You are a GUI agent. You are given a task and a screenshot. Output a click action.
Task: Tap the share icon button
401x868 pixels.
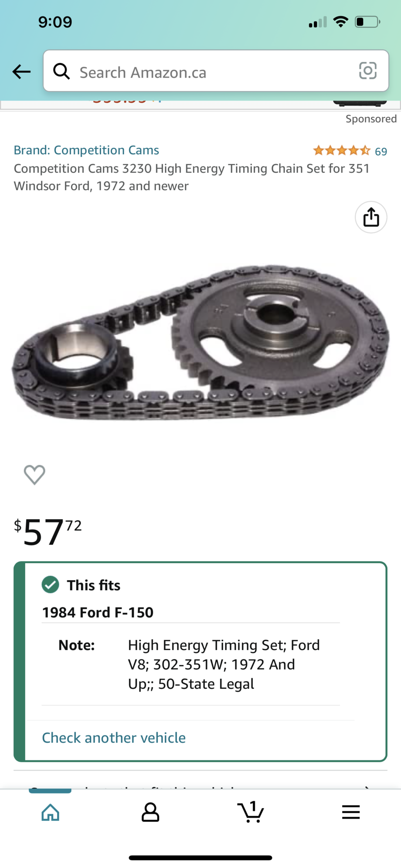coord(371,217)
